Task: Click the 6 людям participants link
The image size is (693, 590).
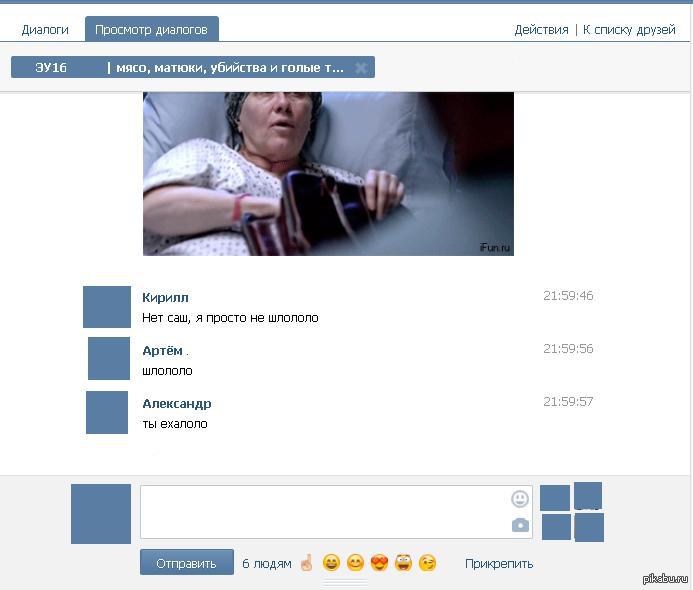Action: click(267, 563)
